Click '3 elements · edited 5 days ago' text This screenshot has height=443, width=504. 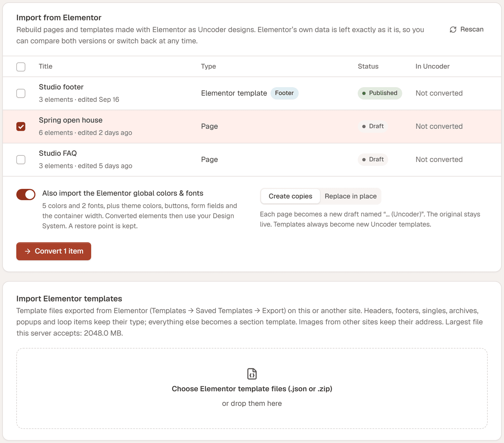[86, 166]
